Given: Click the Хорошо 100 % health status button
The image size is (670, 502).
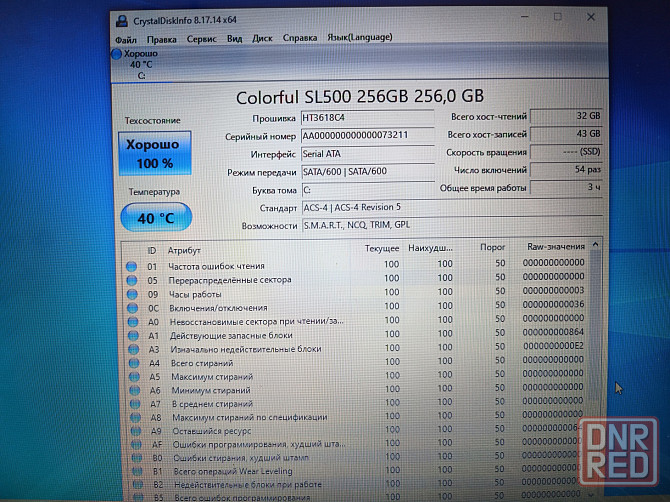Looking at the screenshot, I should (155, 153).
